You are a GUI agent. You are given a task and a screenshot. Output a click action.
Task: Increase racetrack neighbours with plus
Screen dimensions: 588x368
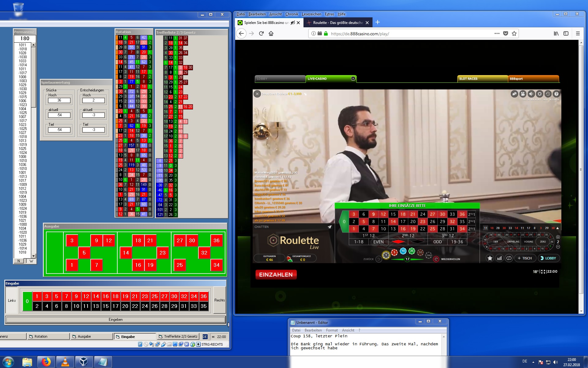tap(558, 237)
